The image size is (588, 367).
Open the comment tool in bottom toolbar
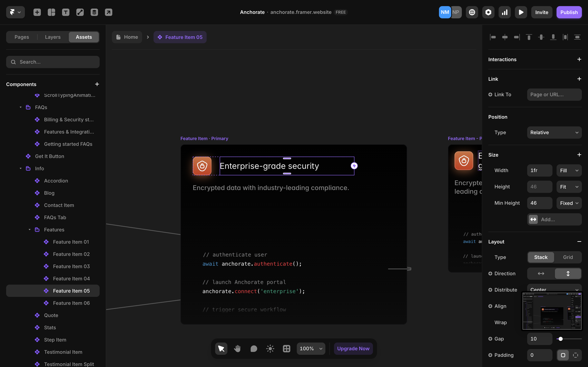pyautogui.click(x=254, y=349)
